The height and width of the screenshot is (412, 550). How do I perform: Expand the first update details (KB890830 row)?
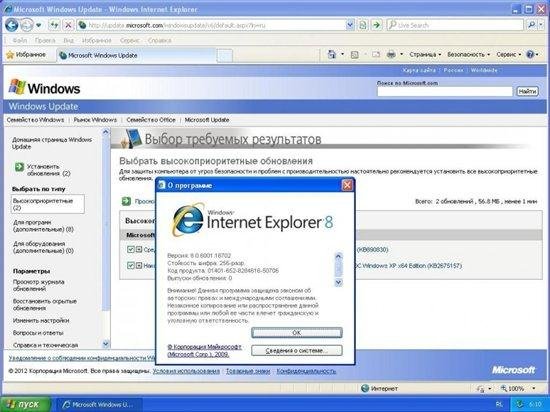coord(139,249)
